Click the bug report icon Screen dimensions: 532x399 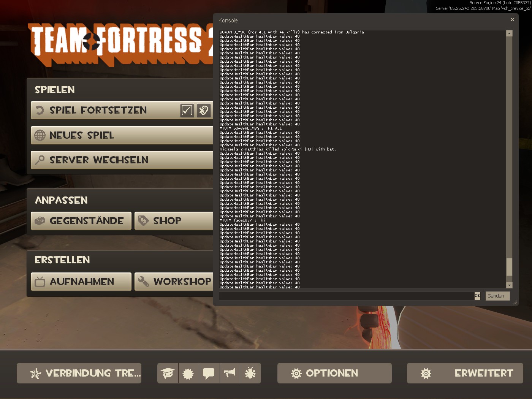pyautogui.click(x=250, y=373)
